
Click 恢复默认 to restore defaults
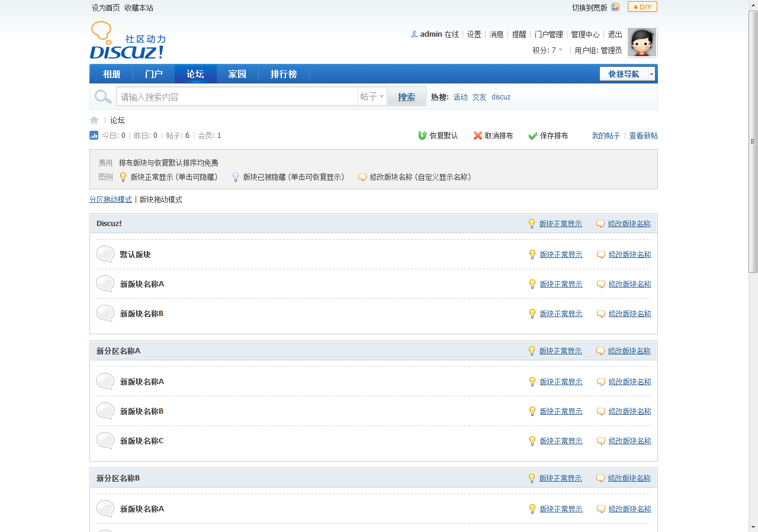[x=444, y=136]
